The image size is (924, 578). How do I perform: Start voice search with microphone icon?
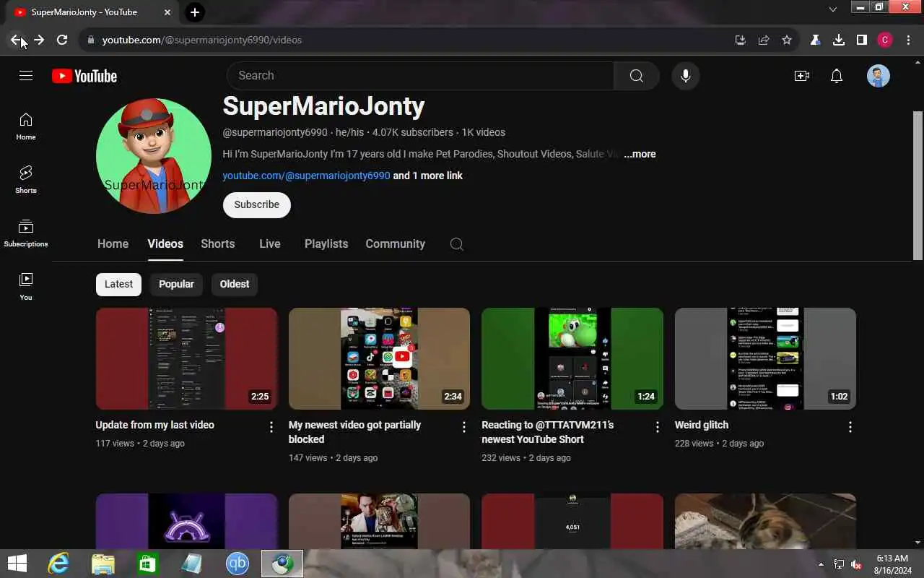685,76
